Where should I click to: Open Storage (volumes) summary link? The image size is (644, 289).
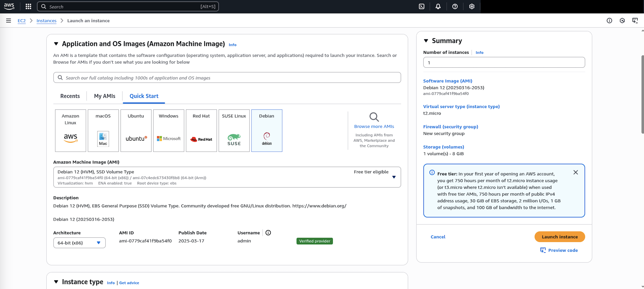(x=443, y=147)
